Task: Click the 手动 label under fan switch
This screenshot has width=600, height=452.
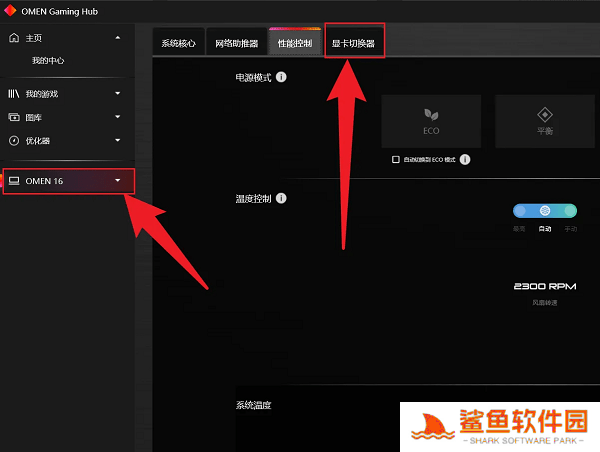Action: pos(571,229)
